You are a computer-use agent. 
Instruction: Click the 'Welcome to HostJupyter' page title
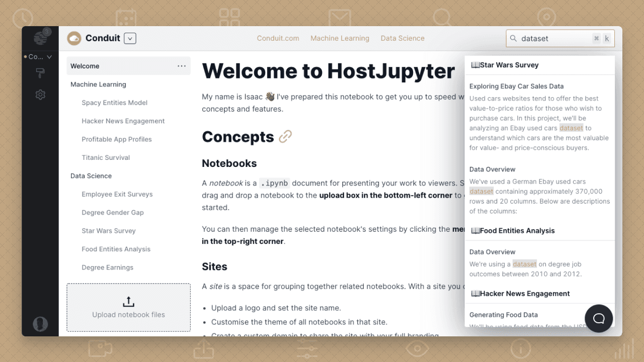[x=329, y=71]
